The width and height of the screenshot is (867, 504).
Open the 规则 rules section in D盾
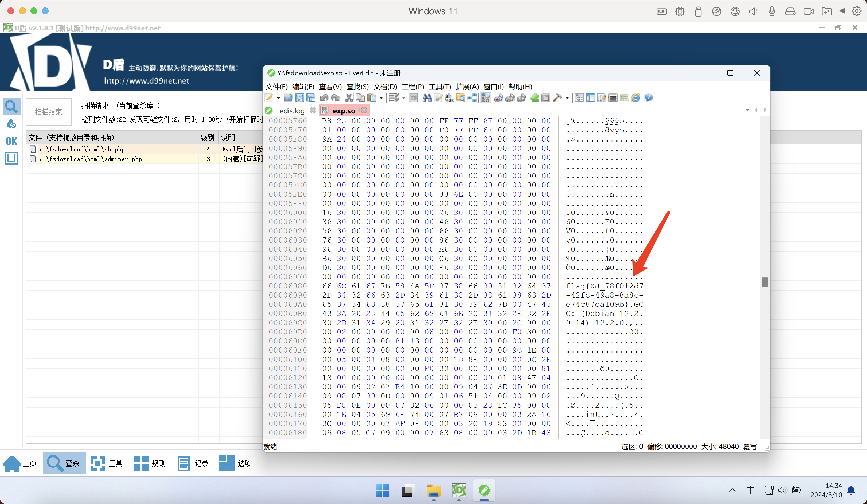149,463
